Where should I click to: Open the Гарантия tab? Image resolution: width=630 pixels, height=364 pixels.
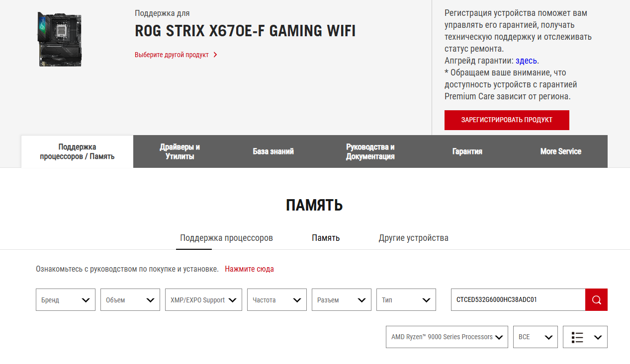[x=467, y=151]
